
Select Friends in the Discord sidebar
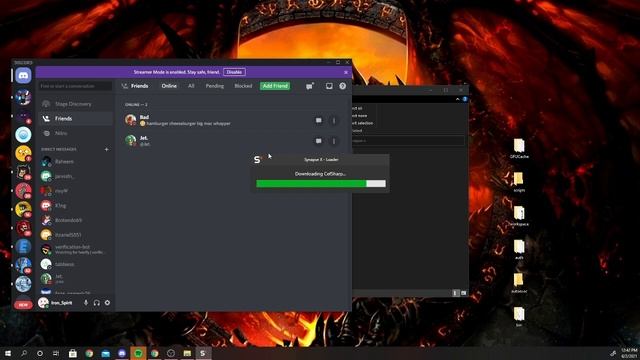(x=76, y=118)
